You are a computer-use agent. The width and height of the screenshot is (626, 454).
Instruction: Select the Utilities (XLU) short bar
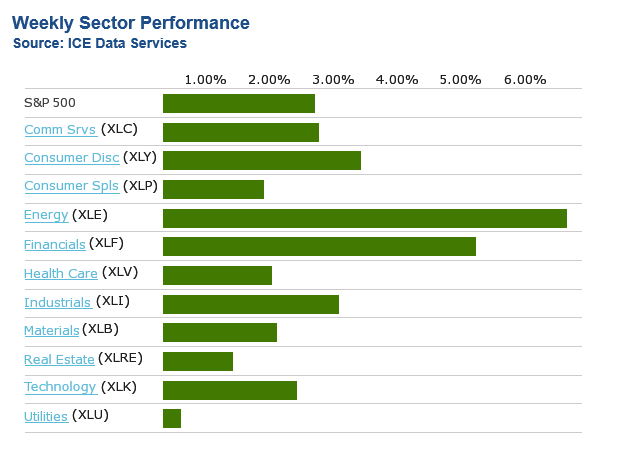click(x=172, y=418)
